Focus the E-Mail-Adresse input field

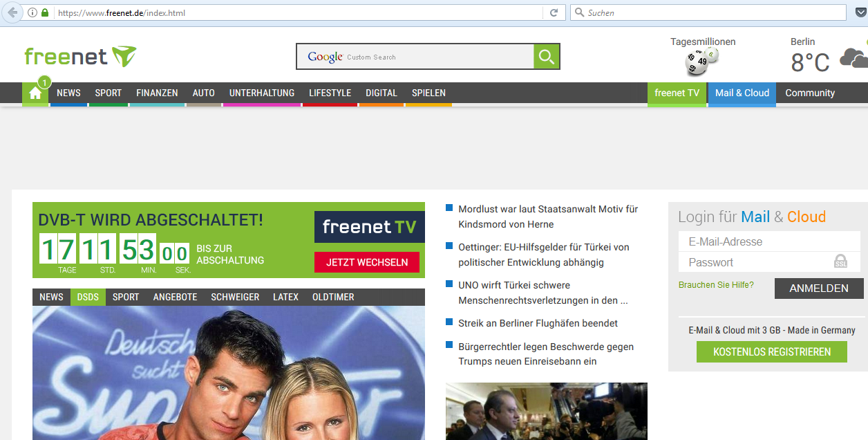[770, 241]
